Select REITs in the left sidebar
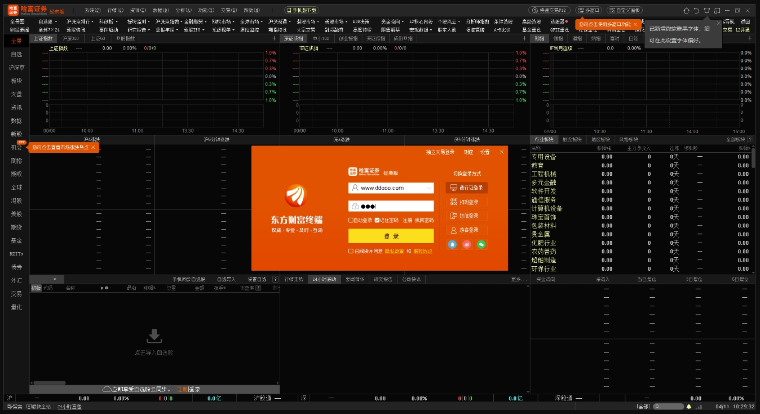The height and width of the screenshot is (414, 760). point(16,254)
